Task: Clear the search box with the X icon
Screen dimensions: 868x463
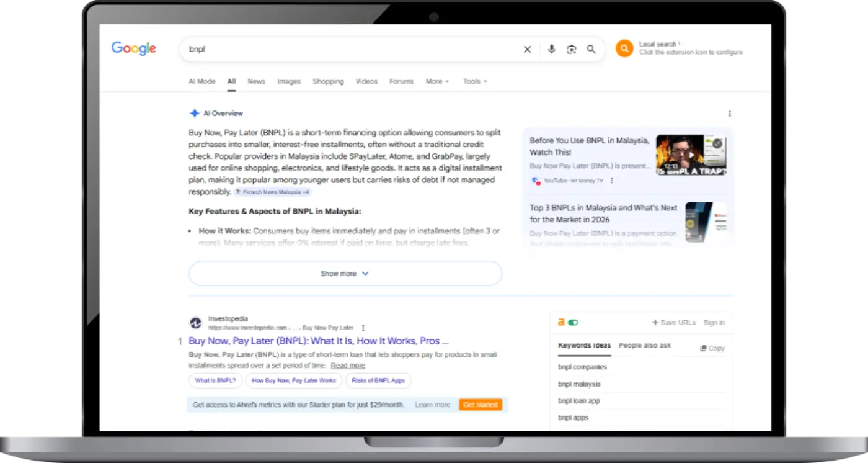Action: [x=527, y=49]
